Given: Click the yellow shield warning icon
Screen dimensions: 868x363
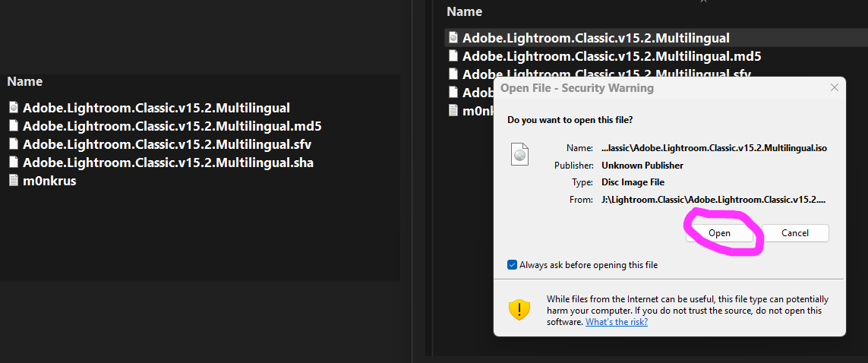Looking at the screenshot, I should (519, 309).
